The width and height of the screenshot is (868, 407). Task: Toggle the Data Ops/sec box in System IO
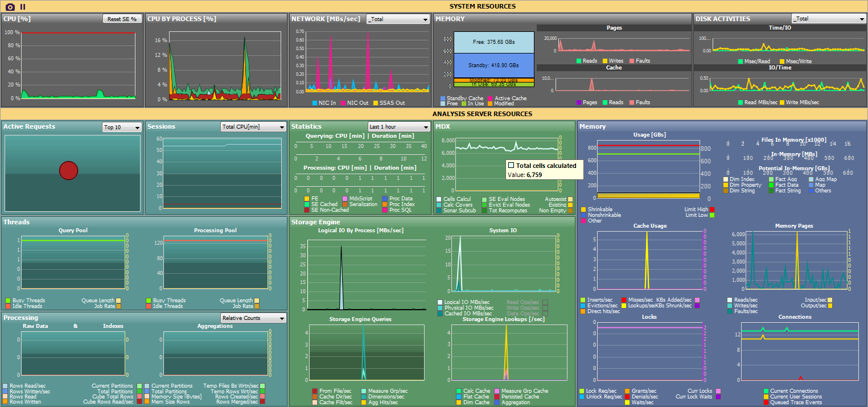point(545,314)
